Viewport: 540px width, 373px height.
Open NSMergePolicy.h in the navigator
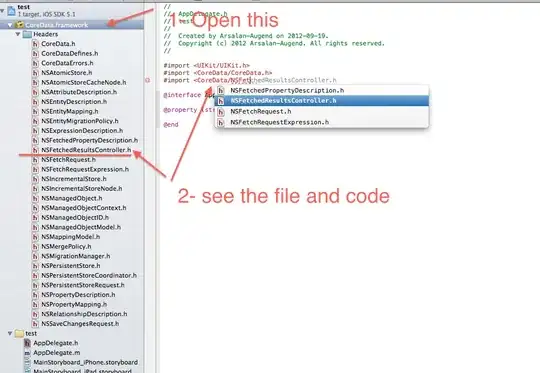[66, 246]
